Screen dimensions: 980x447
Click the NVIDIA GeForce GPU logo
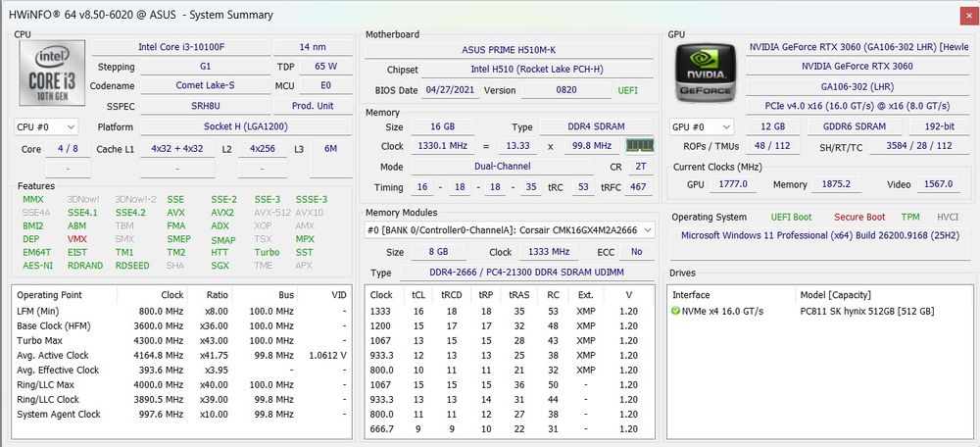707,72
